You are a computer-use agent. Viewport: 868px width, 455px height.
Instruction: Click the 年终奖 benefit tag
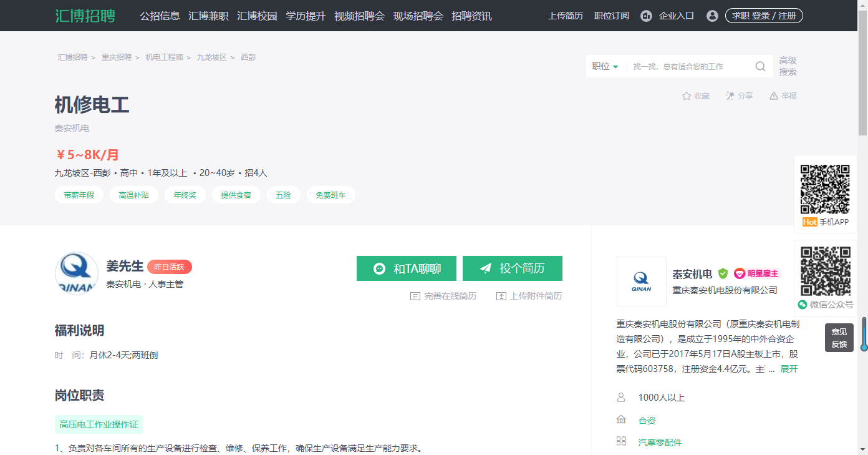click(185, 195)
